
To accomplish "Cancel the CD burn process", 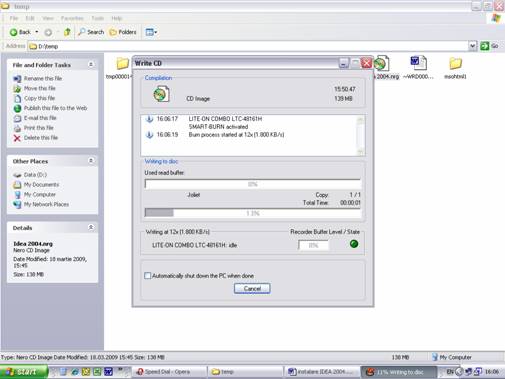I will click(x=252, y=289).
